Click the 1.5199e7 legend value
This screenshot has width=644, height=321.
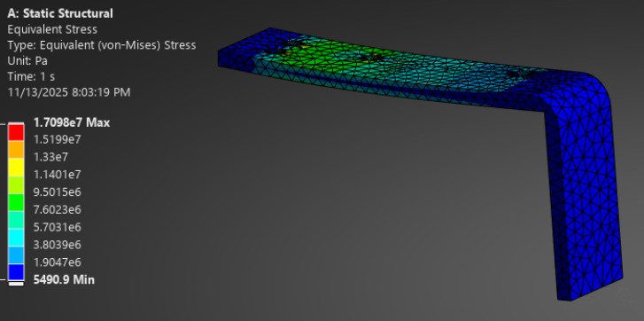57,140
